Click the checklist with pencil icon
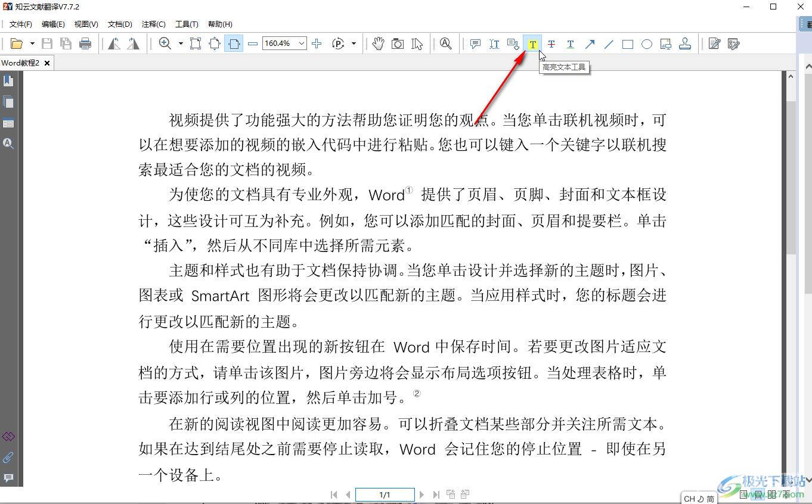Screen dimensions: 812x504 734,43
